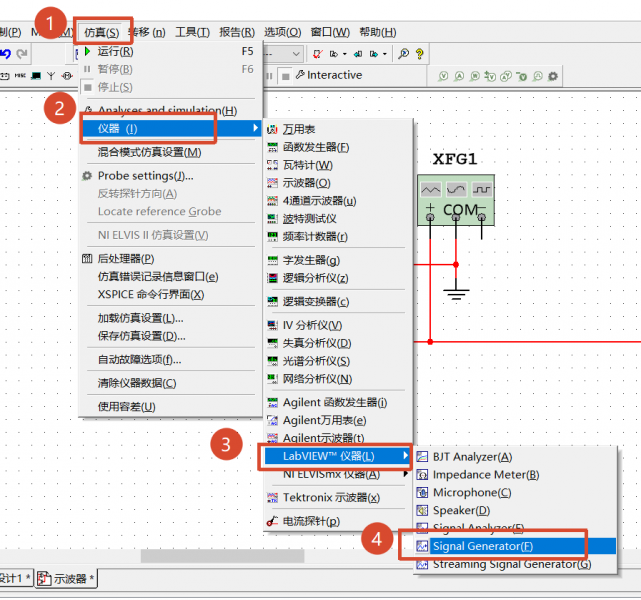Choose IV 分析仪(V) instrument
This screenshot has width=641, height=600.
click(338, 325)
